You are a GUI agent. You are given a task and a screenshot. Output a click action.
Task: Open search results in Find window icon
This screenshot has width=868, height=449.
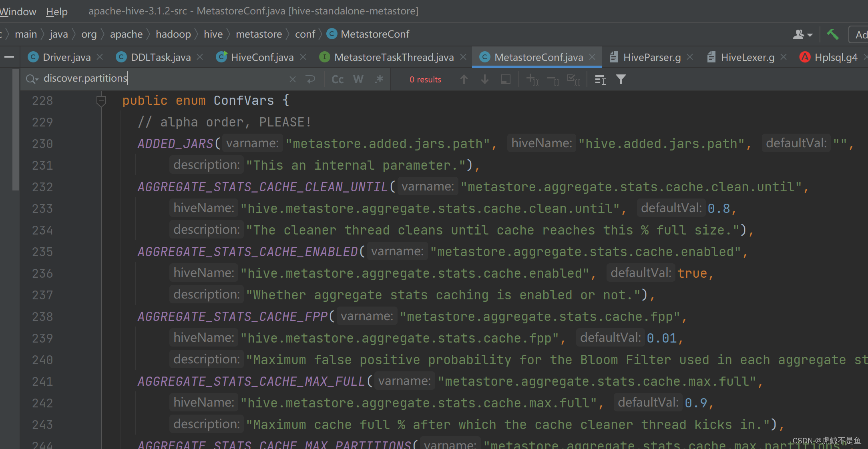[600, 80]
